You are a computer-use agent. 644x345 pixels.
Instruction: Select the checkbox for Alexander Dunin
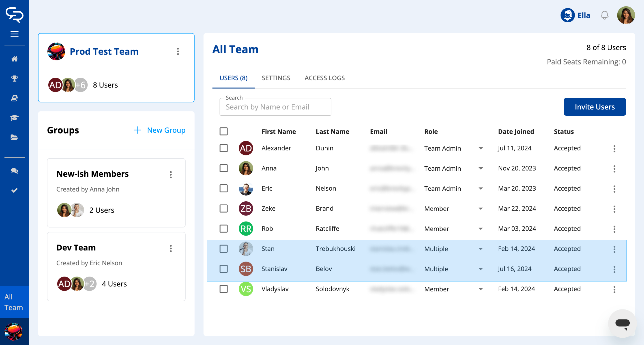coord(223,148)
